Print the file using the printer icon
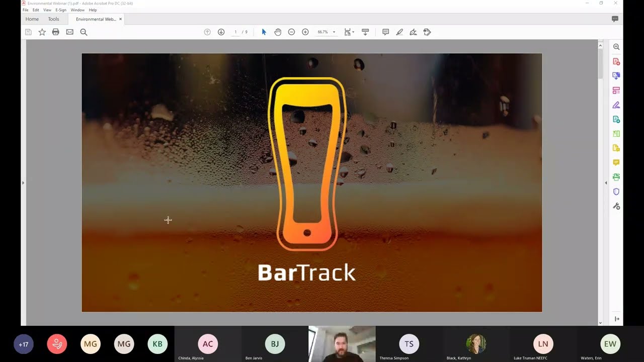Viewport: 644px width, 362px height. 56,32
